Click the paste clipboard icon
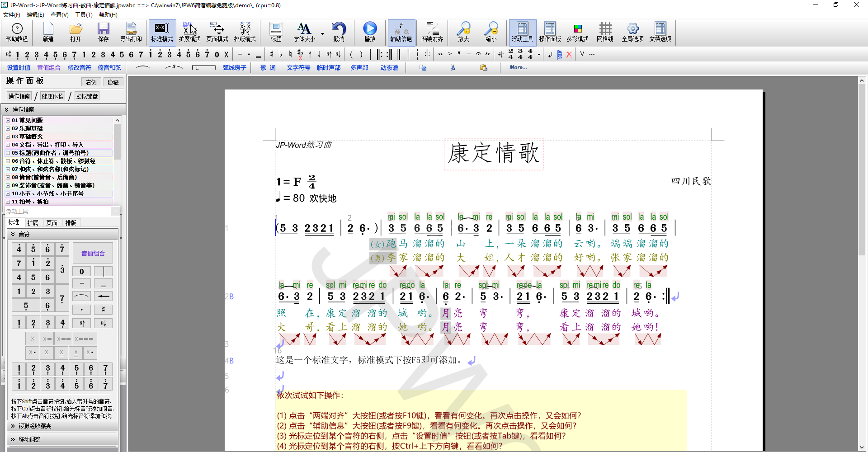 pyautogui.click(x=484, y=68)
